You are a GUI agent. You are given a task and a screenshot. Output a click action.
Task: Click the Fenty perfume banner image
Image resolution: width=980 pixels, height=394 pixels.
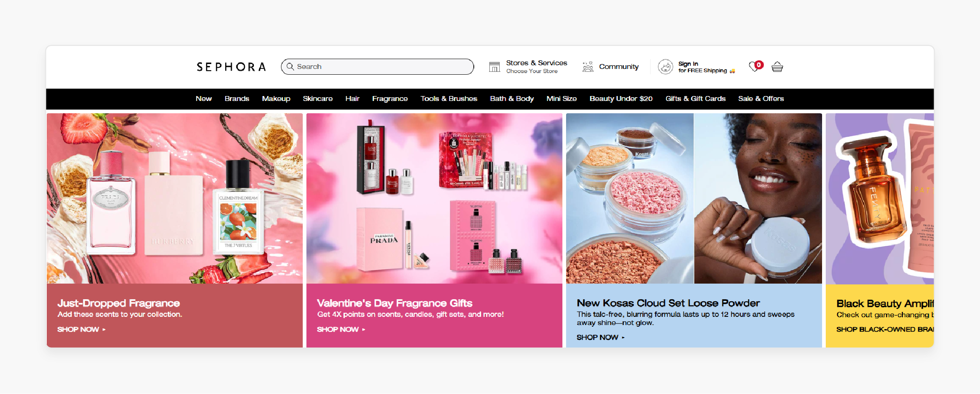(879, 199)
